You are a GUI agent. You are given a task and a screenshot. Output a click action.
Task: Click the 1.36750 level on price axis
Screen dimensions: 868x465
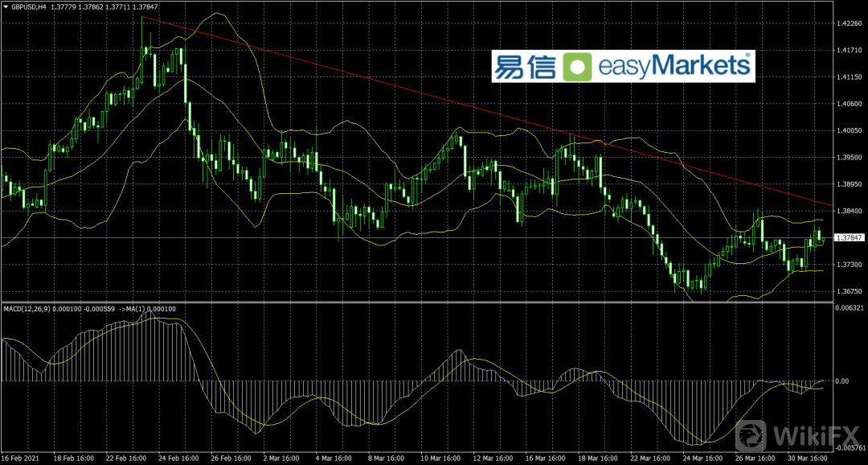tap(850, 291)
